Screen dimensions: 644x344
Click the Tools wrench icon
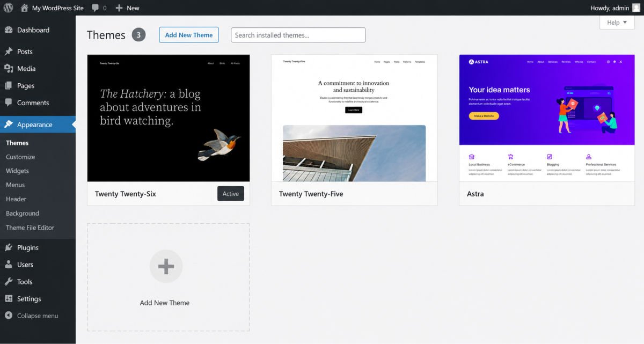[x=9, y=282]
